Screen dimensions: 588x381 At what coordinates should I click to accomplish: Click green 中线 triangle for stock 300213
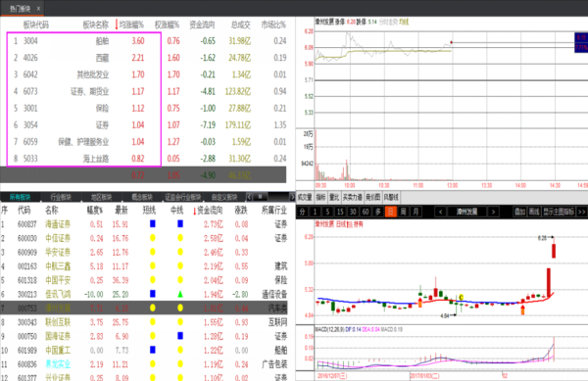180,294
